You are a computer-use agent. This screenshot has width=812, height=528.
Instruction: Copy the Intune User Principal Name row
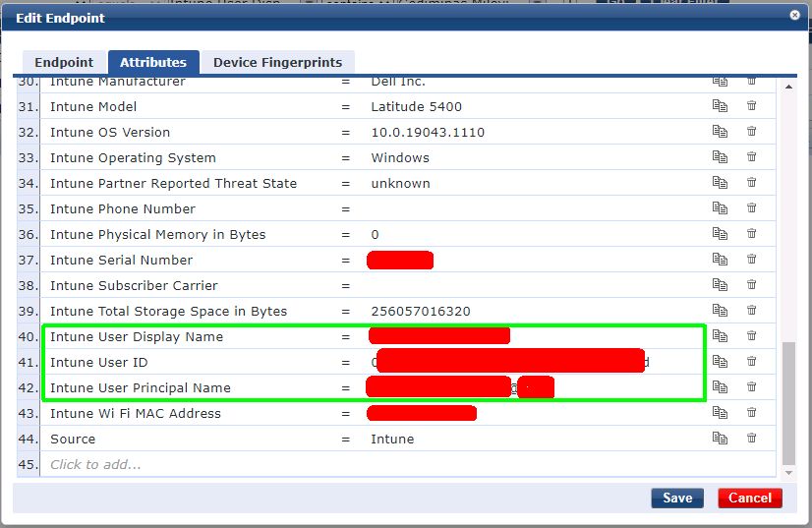tap(720, 386)
